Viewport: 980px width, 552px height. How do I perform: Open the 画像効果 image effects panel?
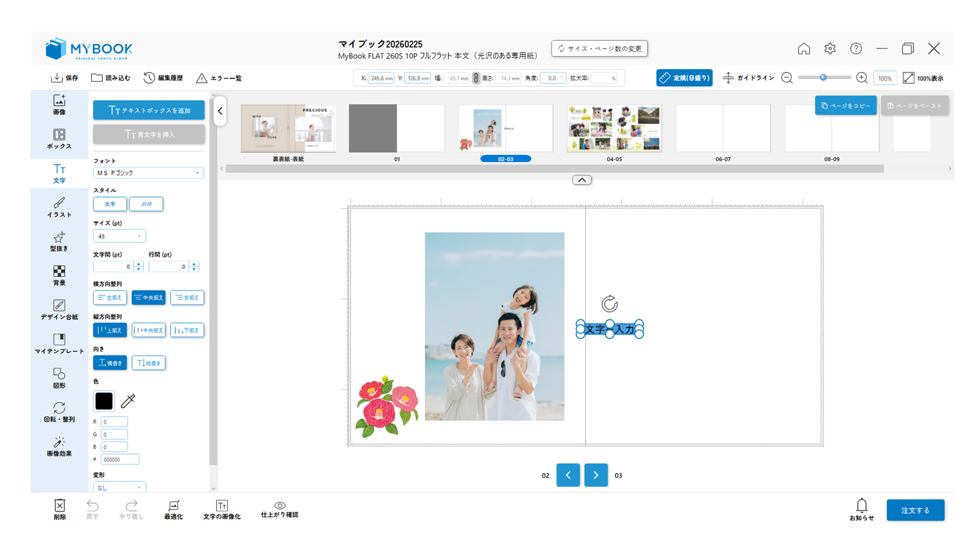[x=59, y=446]
